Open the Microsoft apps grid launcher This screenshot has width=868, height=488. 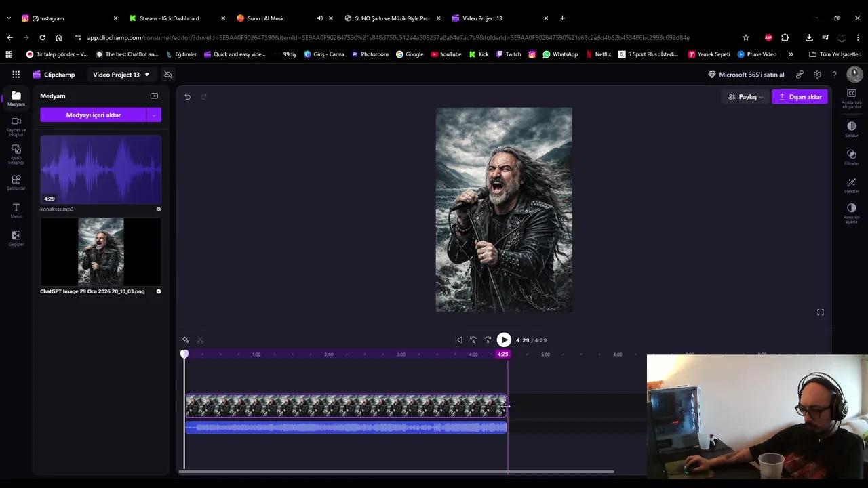coord(16,75)
